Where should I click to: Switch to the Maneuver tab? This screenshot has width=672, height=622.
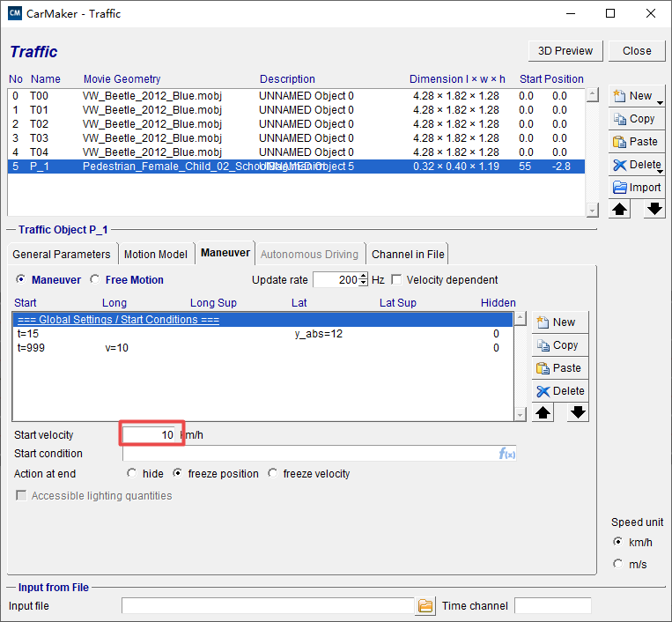tap(225, 253)
